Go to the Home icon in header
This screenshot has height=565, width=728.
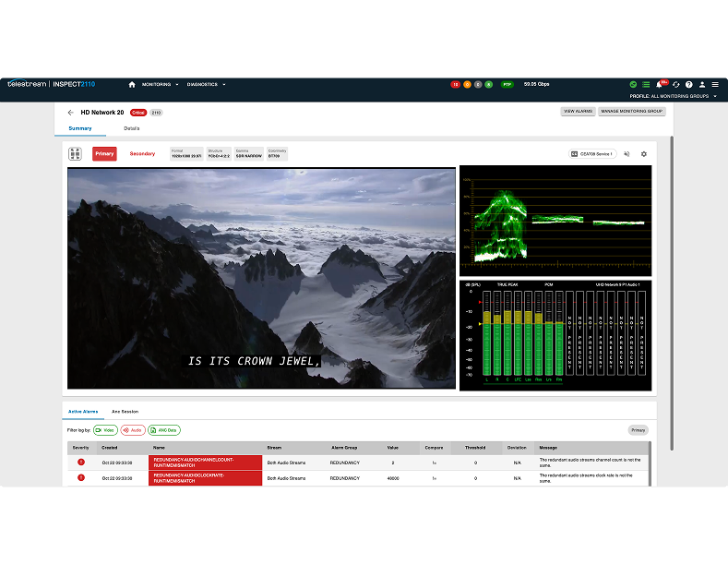pyautogui.click(x=132, y=85)
